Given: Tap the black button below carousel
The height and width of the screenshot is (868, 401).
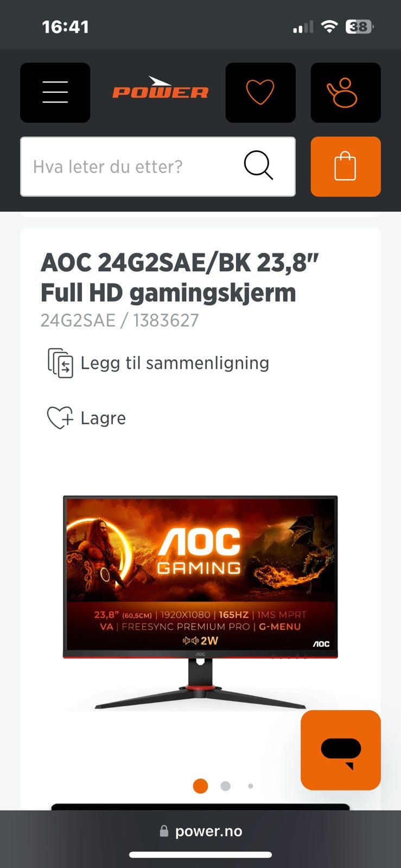Looking at the screenshot, I should 201,807.
